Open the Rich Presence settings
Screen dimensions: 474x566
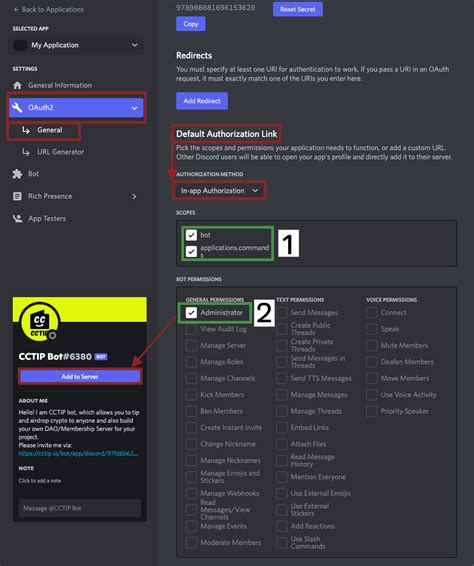[50, 196]
